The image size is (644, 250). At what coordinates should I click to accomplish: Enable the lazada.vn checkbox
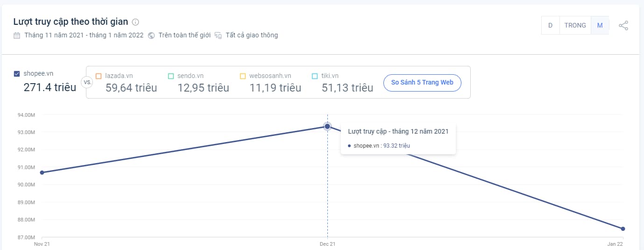coord(99,76)
